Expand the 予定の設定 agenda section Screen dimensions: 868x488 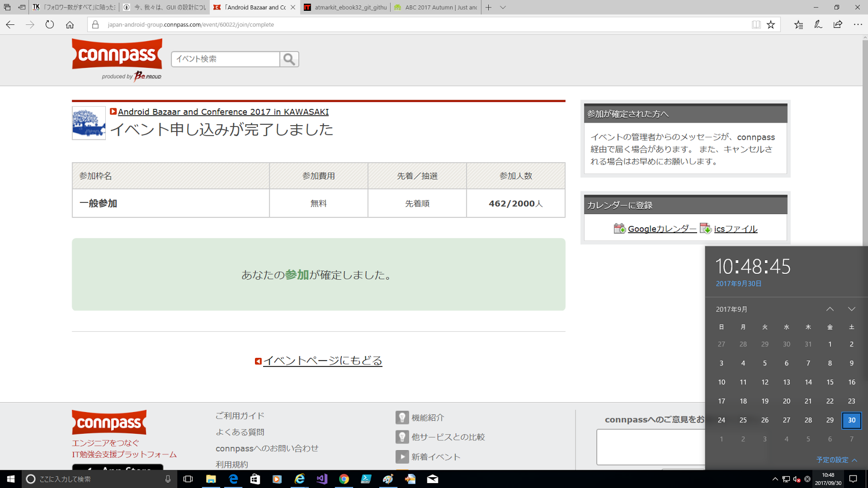click(x=837, y=460)
